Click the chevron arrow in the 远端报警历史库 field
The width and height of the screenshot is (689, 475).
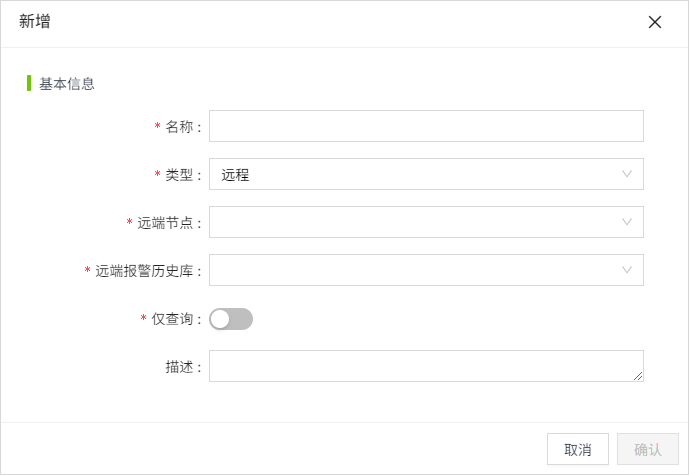627,270
